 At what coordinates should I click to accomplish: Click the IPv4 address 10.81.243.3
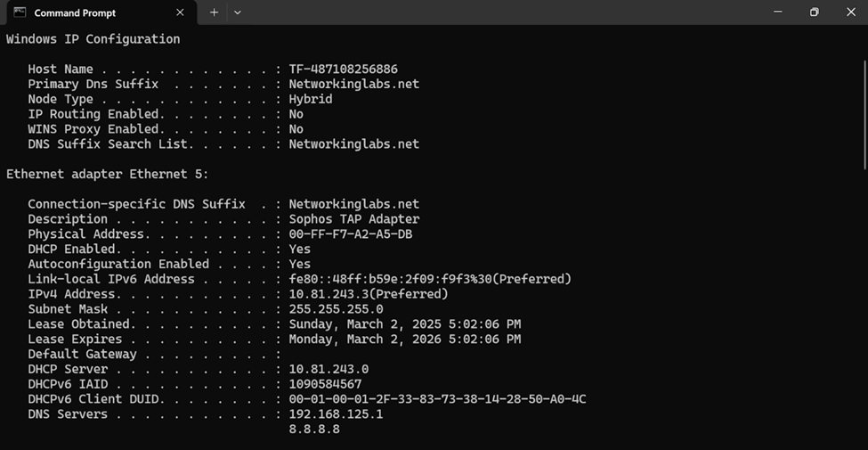(x=329, y=294)
